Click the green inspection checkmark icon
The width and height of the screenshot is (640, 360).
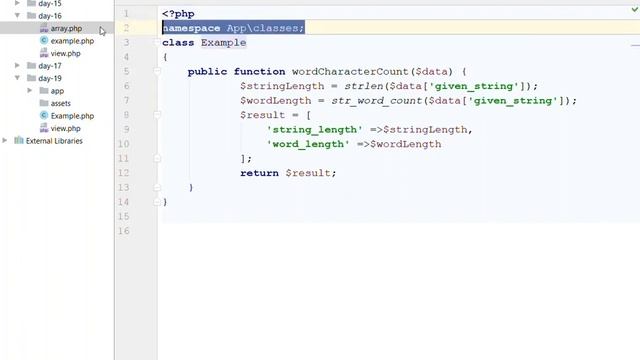pos(635,9)
